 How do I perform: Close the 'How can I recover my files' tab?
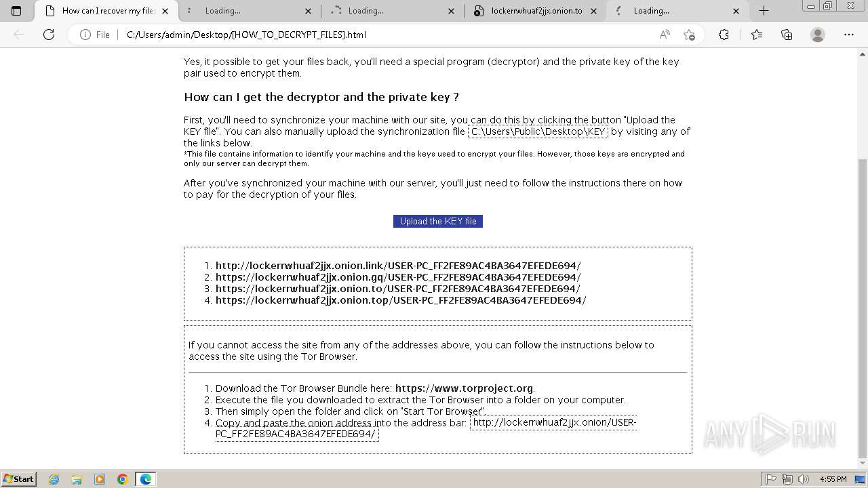[x=165, y=11]
